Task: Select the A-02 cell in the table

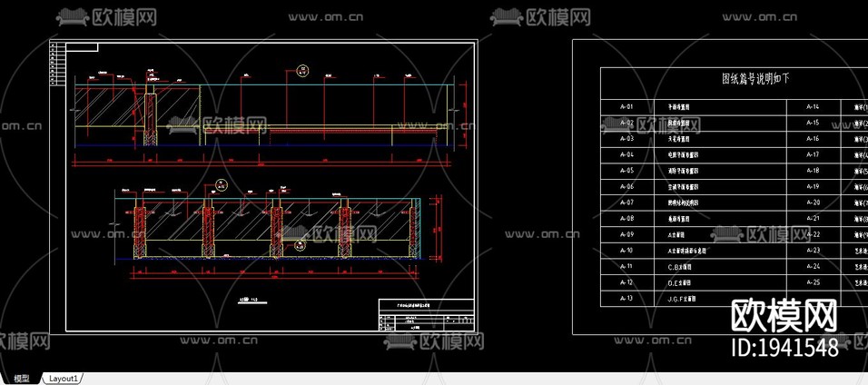Action: point(627,123)
